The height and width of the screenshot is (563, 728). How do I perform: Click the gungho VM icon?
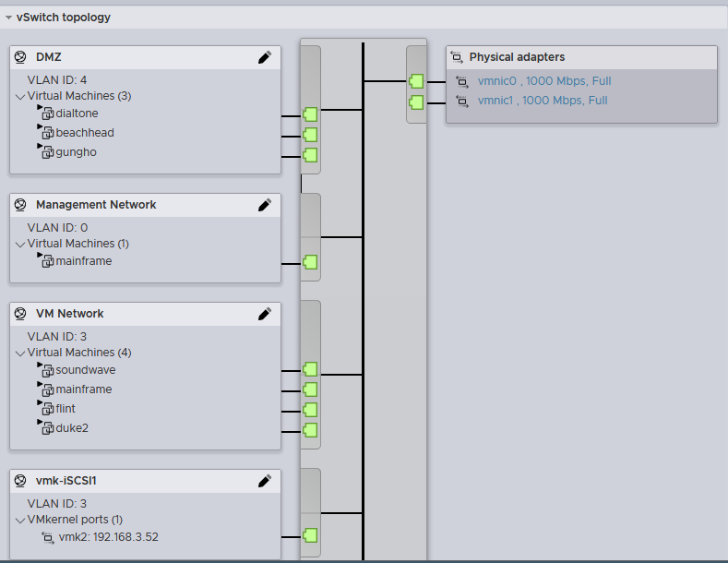[46, 151]
